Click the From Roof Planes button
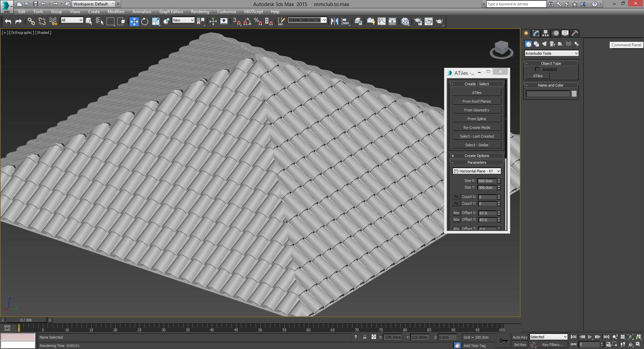This screenshot has width=644, height=349. point(477,101)
